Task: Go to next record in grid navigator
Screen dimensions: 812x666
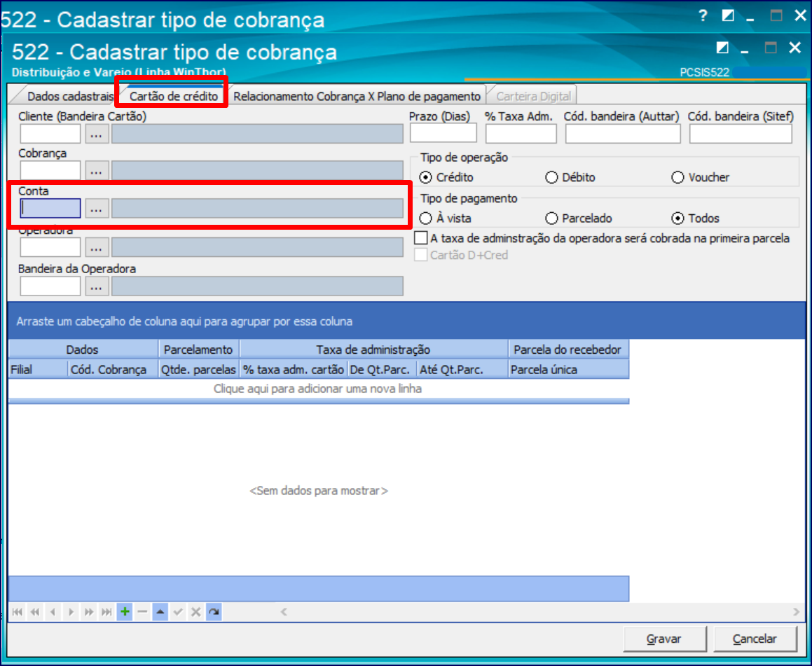Action: [x=71, y=612]
